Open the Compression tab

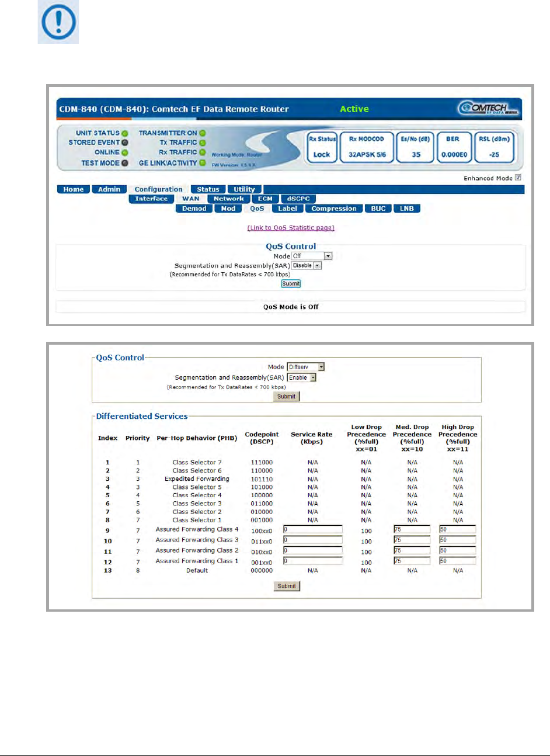pos(333,209)
